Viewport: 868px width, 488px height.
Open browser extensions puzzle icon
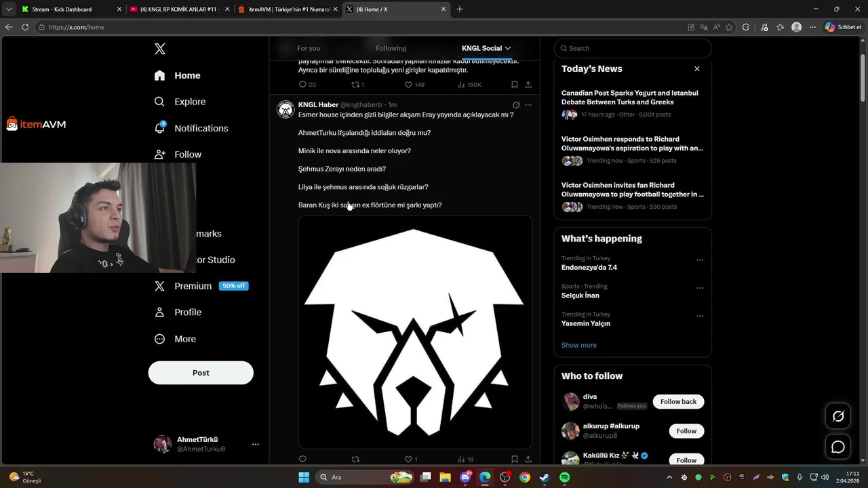[746, 27]
